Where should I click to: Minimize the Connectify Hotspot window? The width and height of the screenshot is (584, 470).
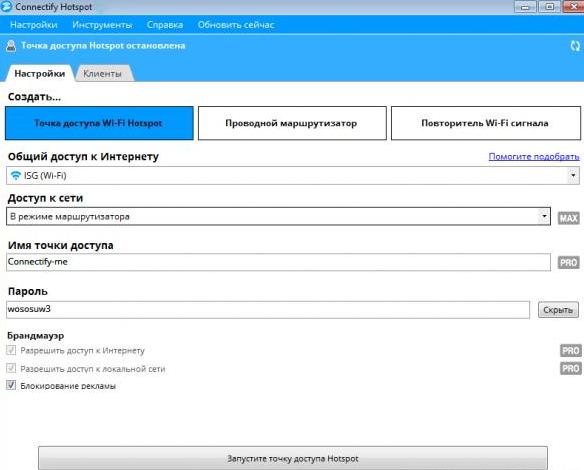[525, 7]
